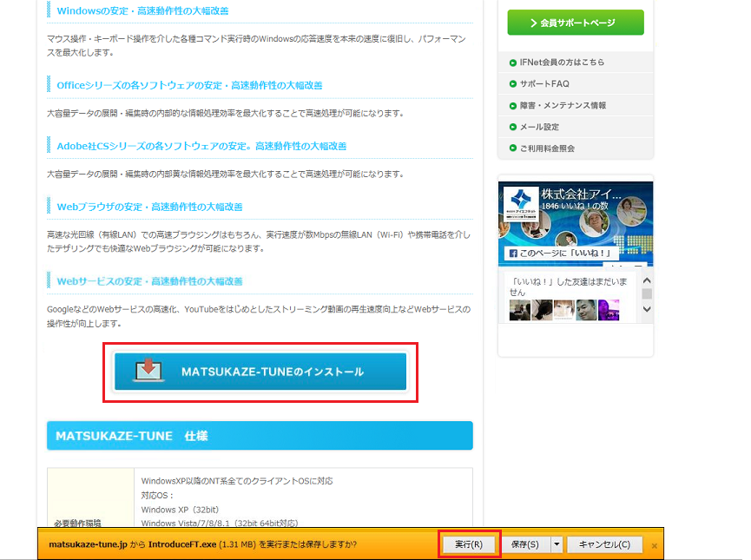Open the IFNet会員の方はこちら link
This screenshot has height=560, width=751.
pyautogui.click(x=562, y=63)
